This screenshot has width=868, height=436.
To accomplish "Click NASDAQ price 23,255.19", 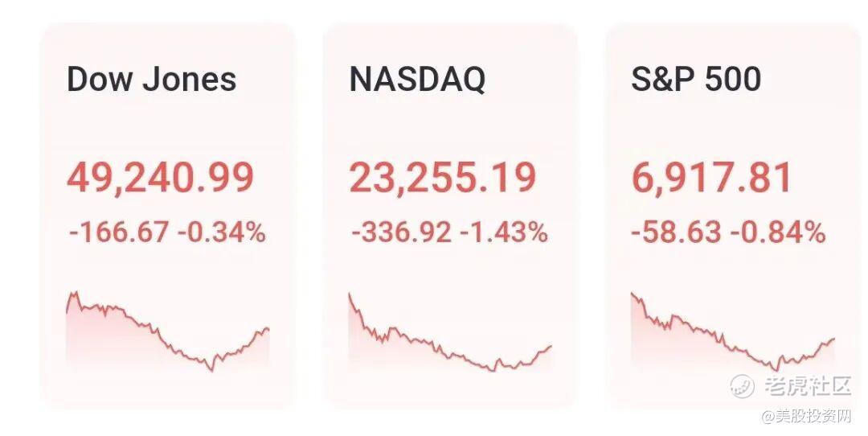I will 442,178.
